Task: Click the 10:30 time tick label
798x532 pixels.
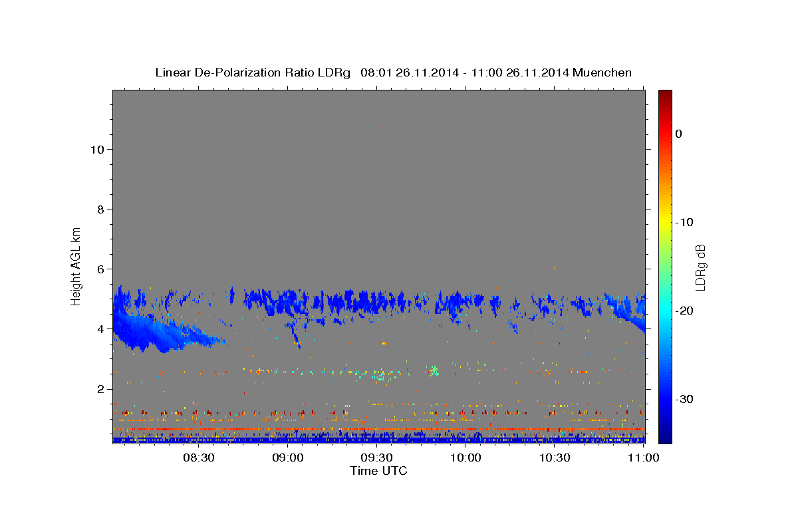Action: pyautogui.click(x=555, y=458)
